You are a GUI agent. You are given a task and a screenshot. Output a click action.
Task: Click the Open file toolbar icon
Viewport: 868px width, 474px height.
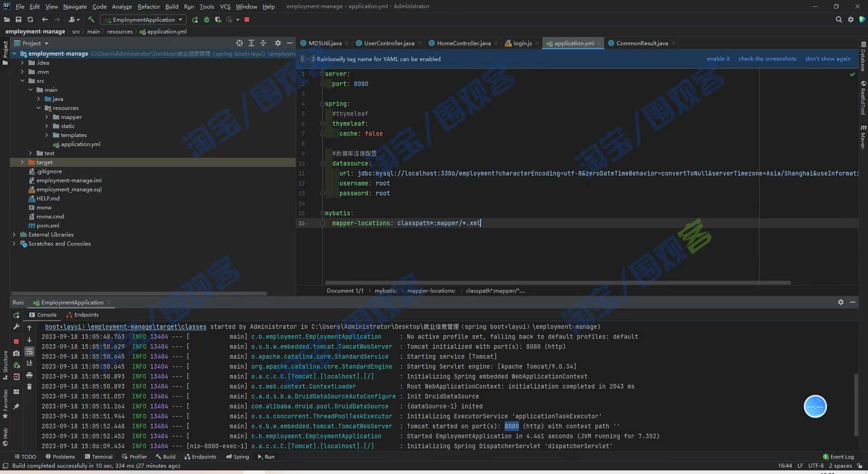point(7,19)
